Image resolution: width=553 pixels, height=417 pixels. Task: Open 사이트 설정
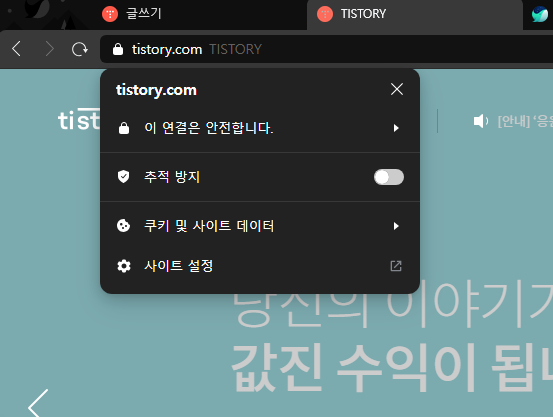(x=260, y=266)
